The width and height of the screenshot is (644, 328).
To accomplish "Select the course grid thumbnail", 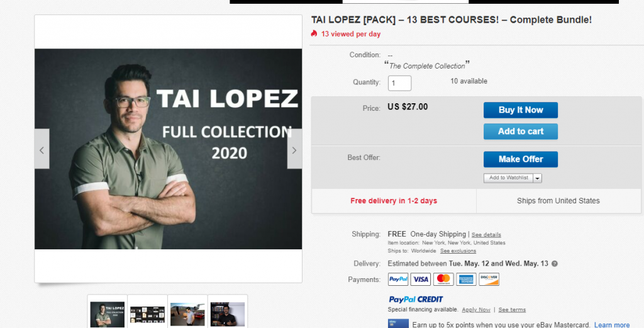I will (x=147, y=313).
